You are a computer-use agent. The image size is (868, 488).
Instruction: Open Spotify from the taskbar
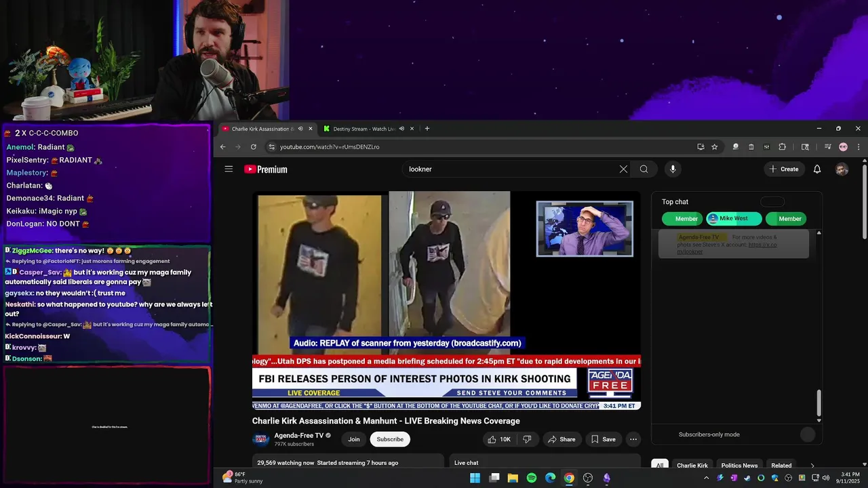[532, 478]
